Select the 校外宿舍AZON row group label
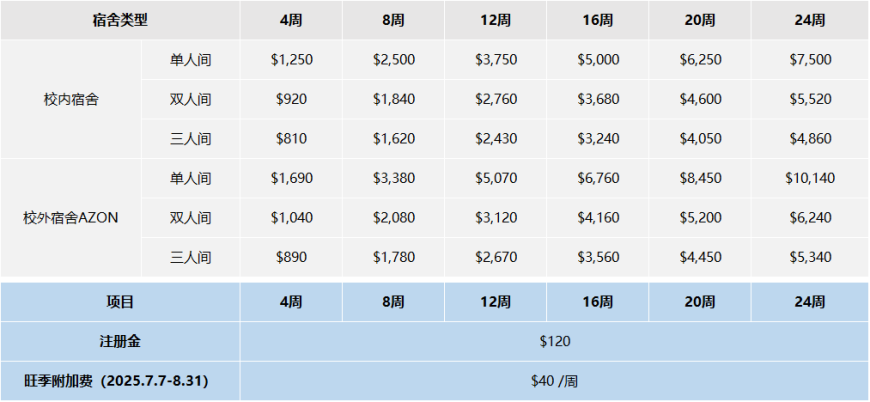 coord(72,217)
